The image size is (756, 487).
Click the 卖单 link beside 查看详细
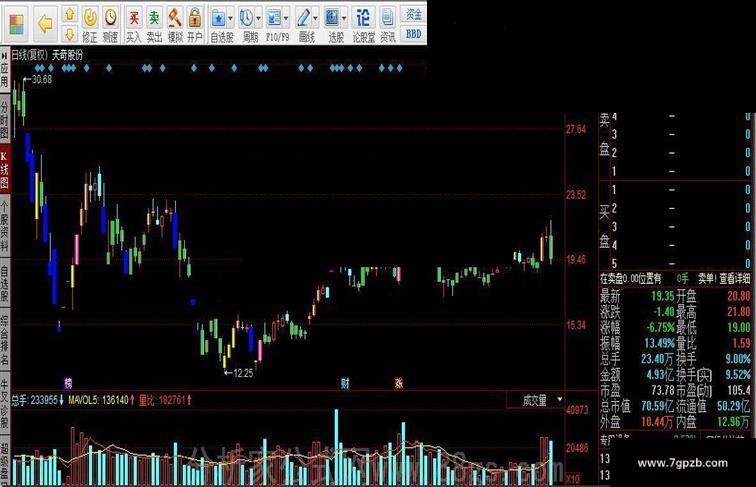coord(707,278)
